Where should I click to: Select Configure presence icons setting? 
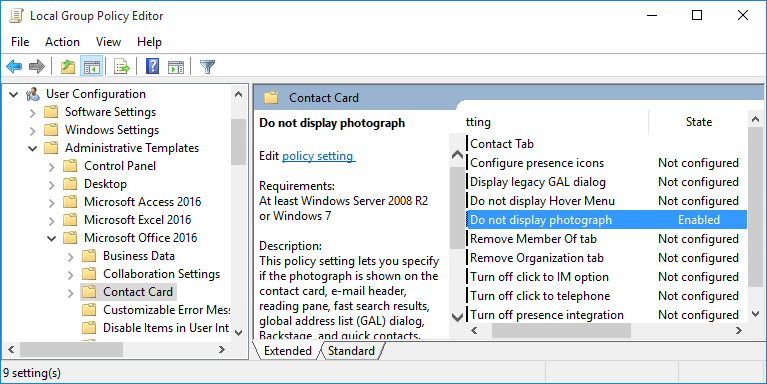(x=607, y=163)
